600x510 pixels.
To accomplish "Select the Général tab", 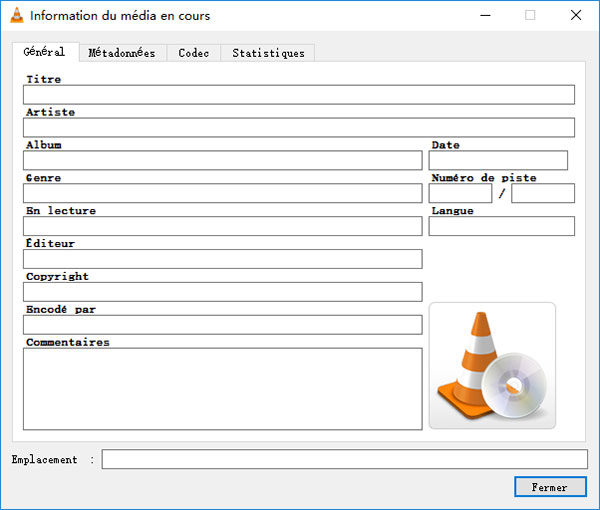I will tap(44, 52).
